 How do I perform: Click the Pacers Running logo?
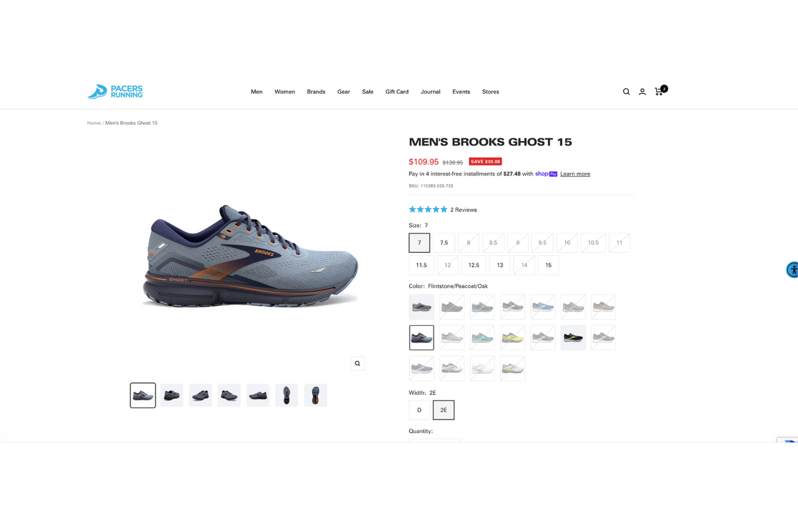tap(115, 92)
